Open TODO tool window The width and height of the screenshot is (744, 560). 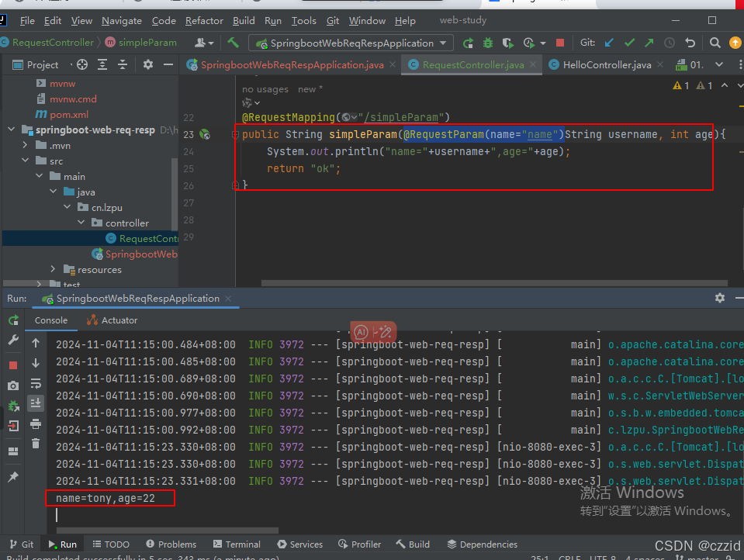pyautogui.click(x=111, y=544)
